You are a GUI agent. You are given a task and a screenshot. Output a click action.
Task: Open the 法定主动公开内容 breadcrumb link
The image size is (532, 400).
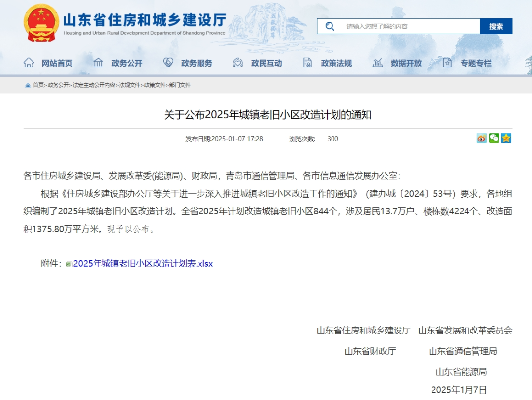click(94, 85)
